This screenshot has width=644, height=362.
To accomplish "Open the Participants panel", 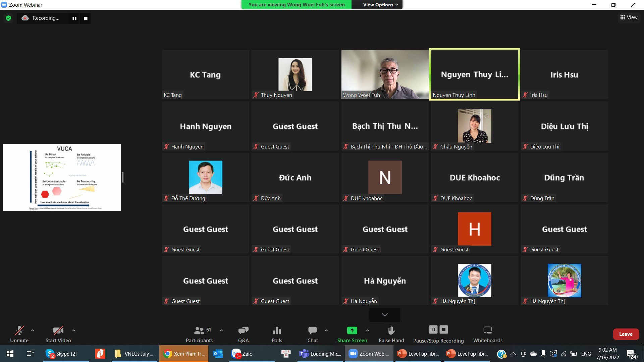I will (199, 335).
